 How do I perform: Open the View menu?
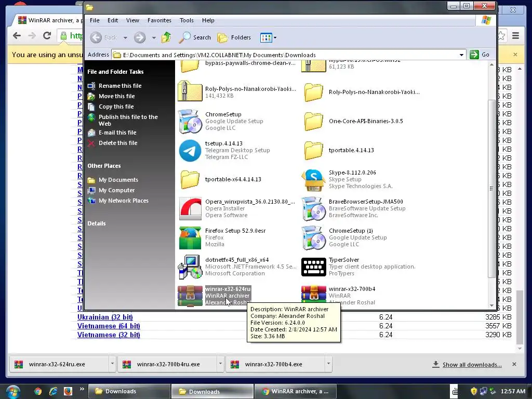tap(132, 20)
